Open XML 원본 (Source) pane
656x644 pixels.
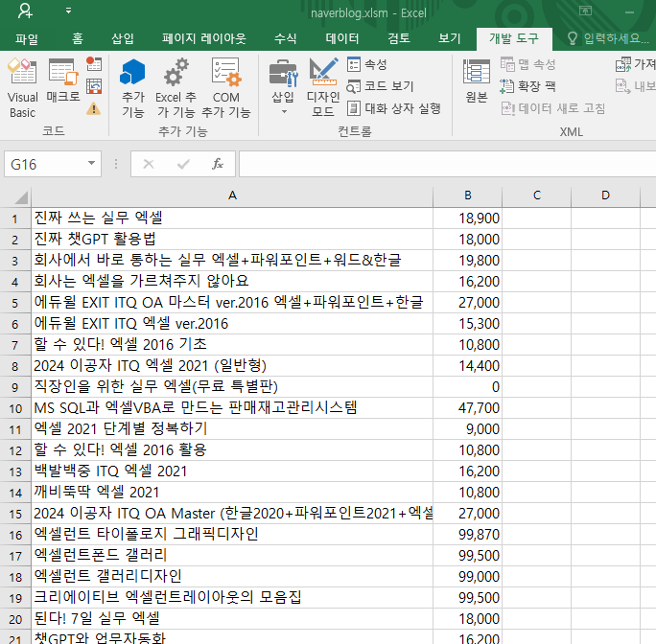point(477,81)
